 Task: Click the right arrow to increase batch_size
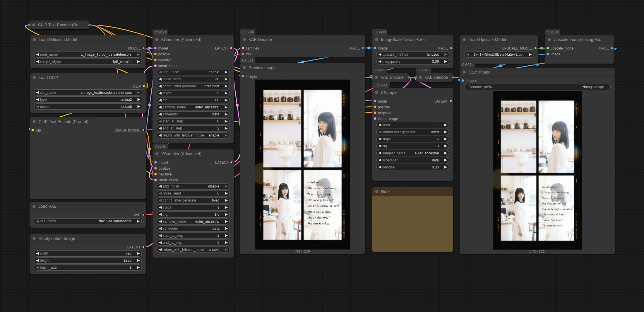(x=138, y=267)
